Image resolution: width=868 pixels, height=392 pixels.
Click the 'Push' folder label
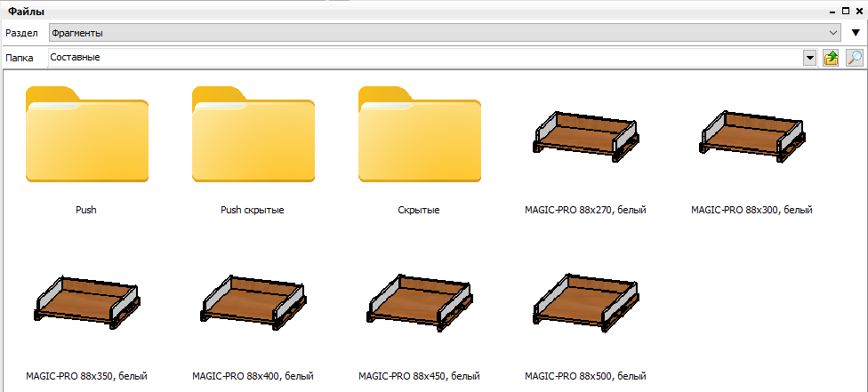[85, 211]
